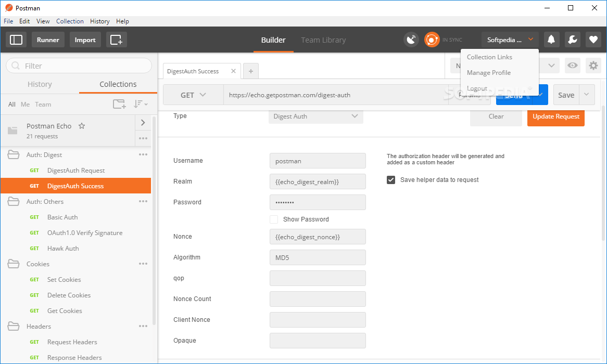Open Cookies folder more options

(x=143, y=264)
